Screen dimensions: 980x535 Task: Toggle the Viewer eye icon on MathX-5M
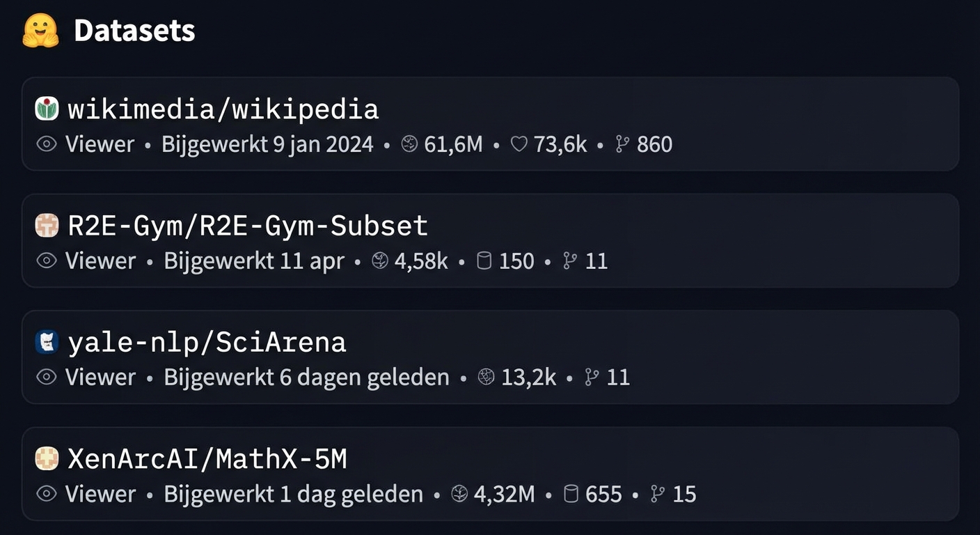pos(46,493)
